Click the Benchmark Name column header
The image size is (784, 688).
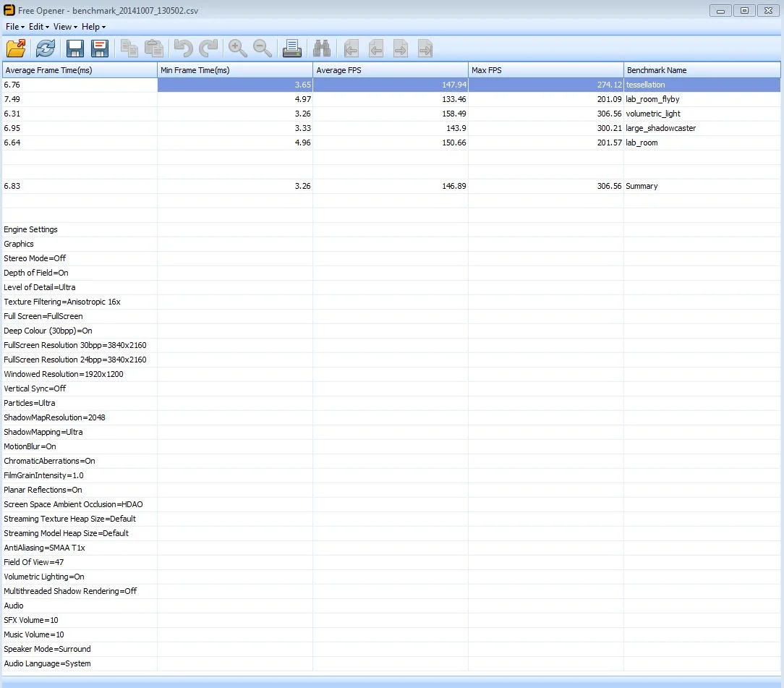[x=702, y=70]
